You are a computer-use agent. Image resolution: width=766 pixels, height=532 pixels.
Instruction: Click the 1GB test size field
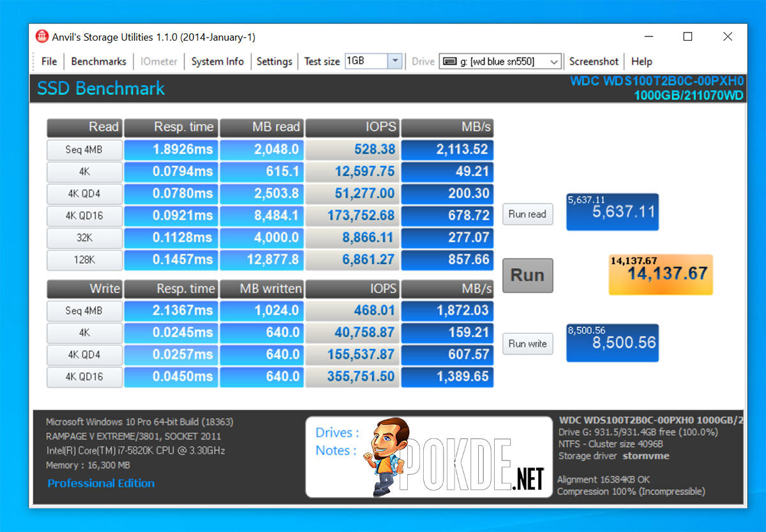coord(366,61)
